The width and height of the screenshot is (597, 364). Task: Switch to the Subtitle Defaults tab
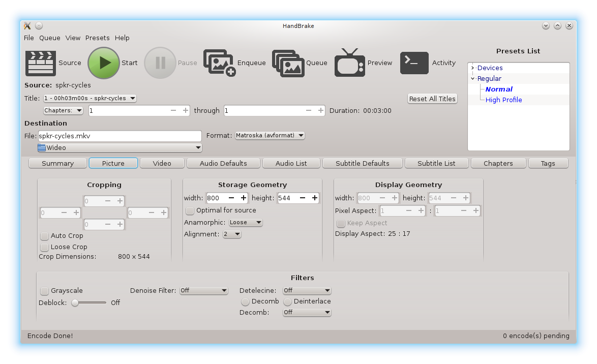pos(363,163)
